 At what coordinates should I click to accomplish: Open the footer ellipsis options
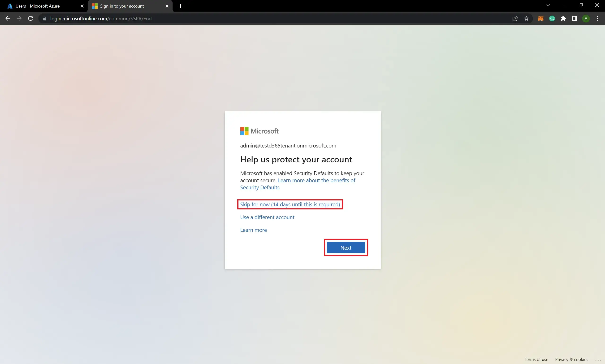click(x=598, y=360)
